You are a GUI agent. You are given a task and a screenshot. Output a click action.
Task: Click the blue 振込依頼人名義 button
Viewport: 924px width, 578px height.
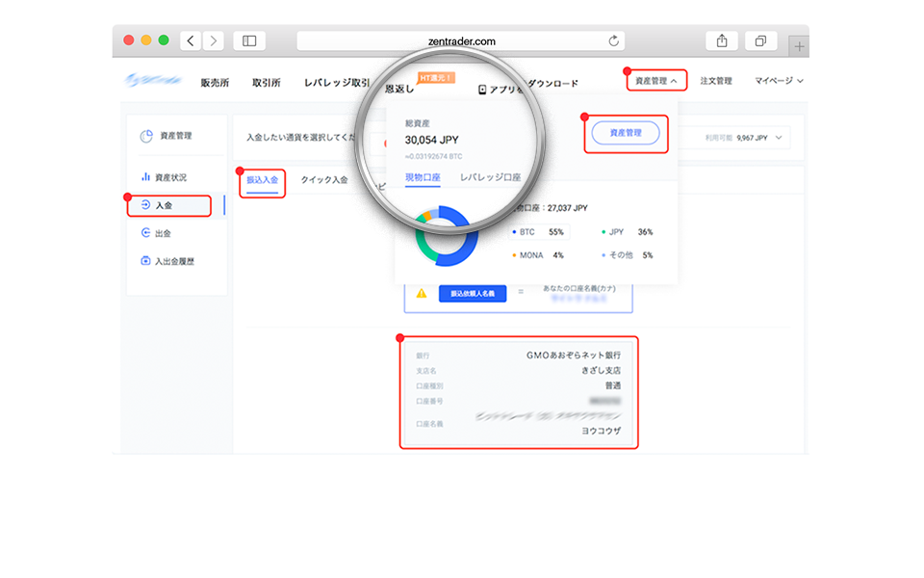(x=472, y=293)
